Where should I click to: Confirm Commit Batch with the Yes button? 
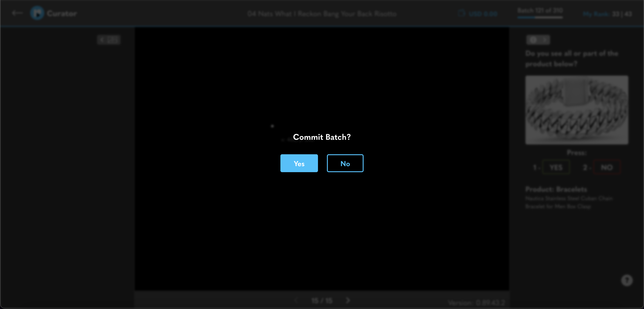point(299,163)
